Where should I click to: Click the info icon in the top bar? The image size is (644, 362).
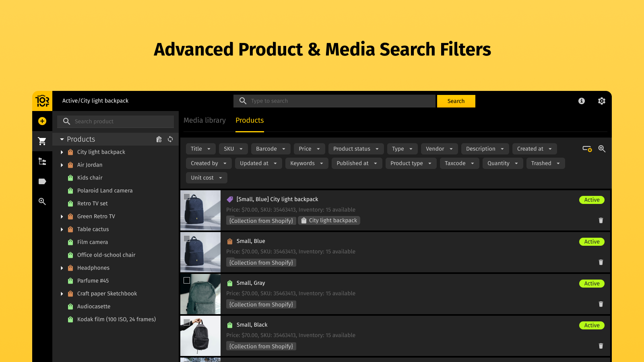click(x=581, y=101)
